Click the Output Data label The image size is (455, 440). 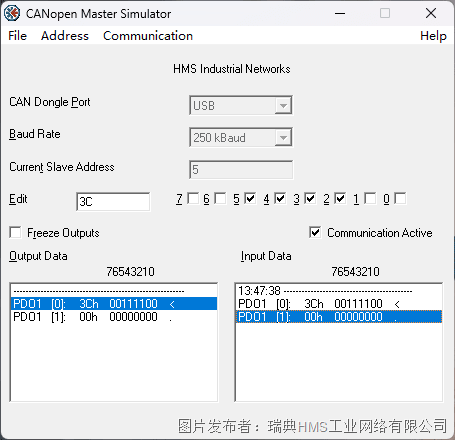[38, 256]
